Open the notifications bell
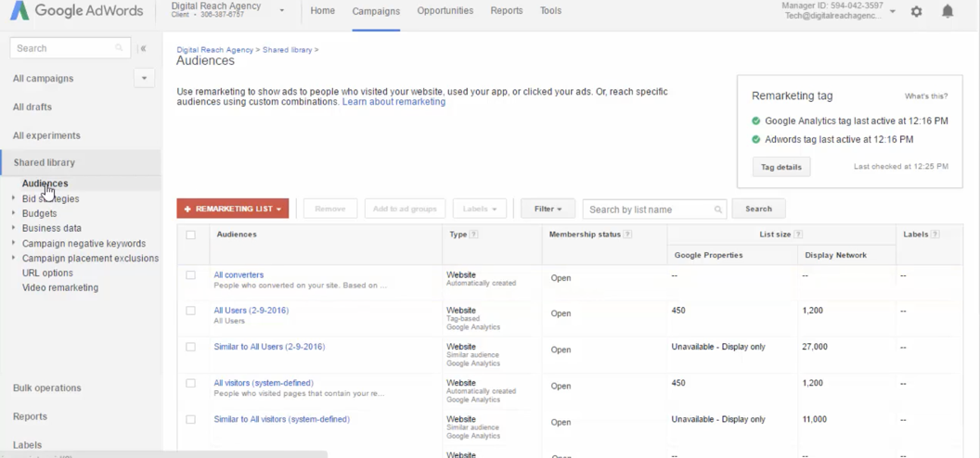Image resolution: width=980 pixels, height=458 pixels. pos(948,10)
